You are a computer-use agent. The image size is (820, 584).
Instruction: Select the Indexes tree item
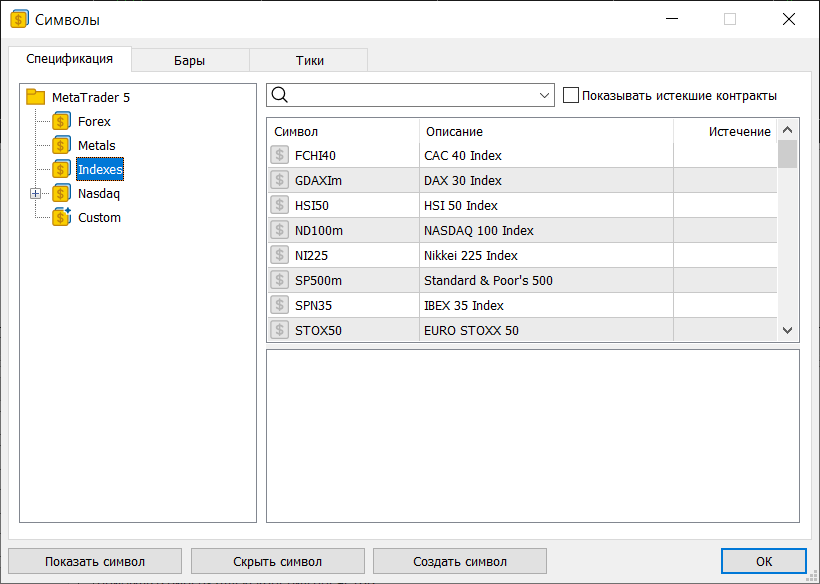[100, 169]
